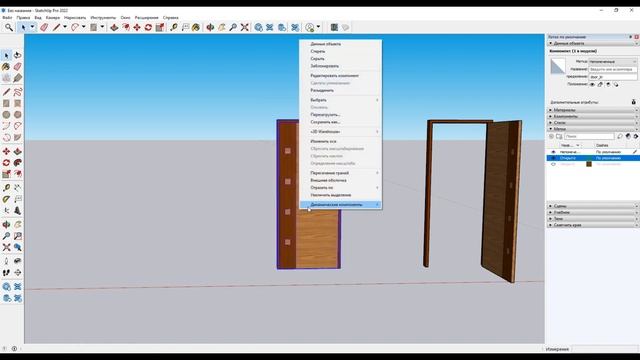Open the Файл menu
Screen dimensions: 640x360
[x=7, y=18]
